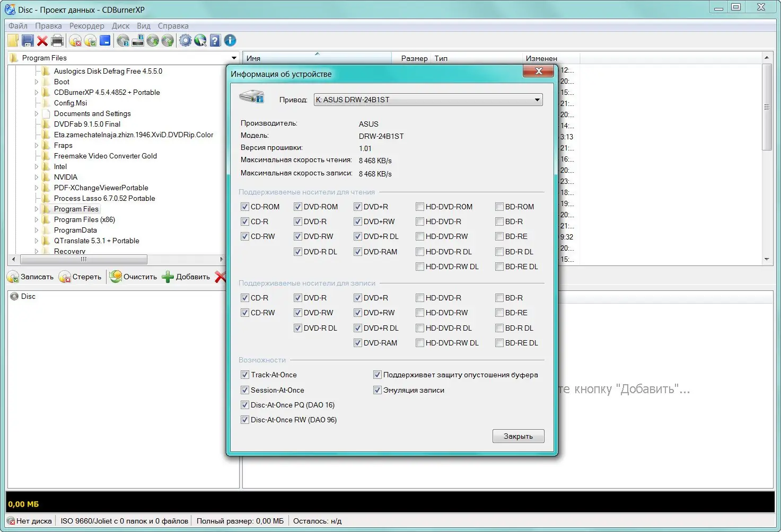
Task: Click the Закрыть button in the dialog
Action: pyautogui.click(x=519, y=436)
